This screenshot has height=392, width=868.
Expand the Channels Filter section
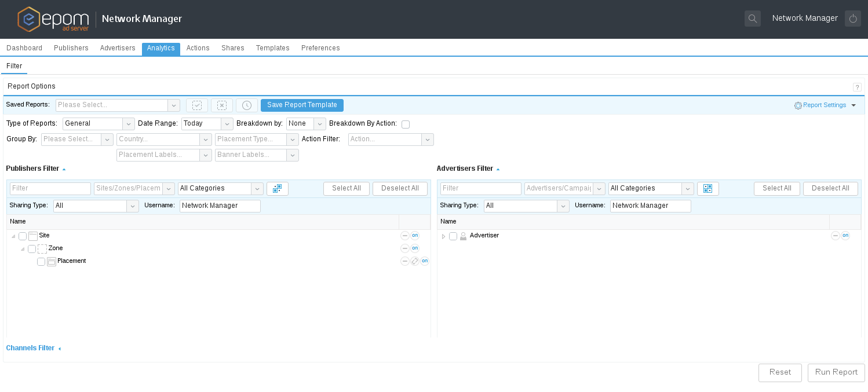pos(59,349)
